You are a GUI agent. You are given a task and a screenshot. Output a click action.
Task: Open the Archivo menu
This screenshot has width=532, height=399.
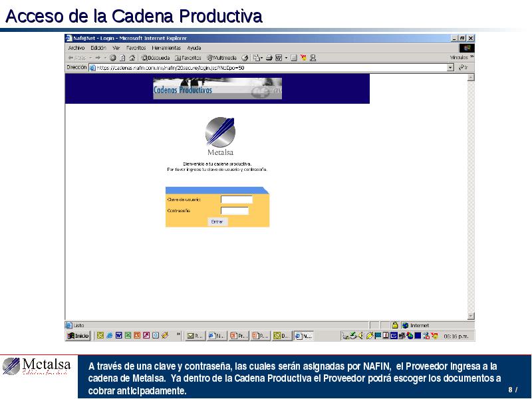[x=76, y=48]
